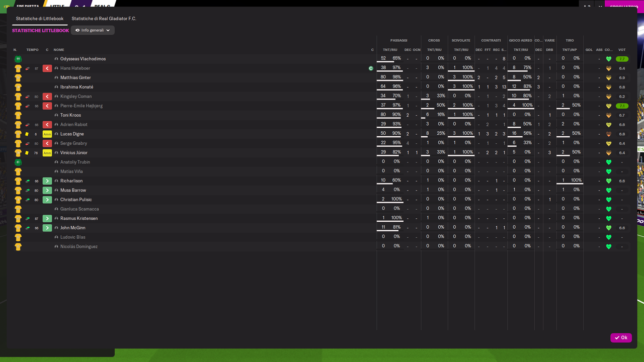Click the PASSAGGI column group header
Image resolution: width=644 pixels, height=362 pixels.
coord(399,40)
